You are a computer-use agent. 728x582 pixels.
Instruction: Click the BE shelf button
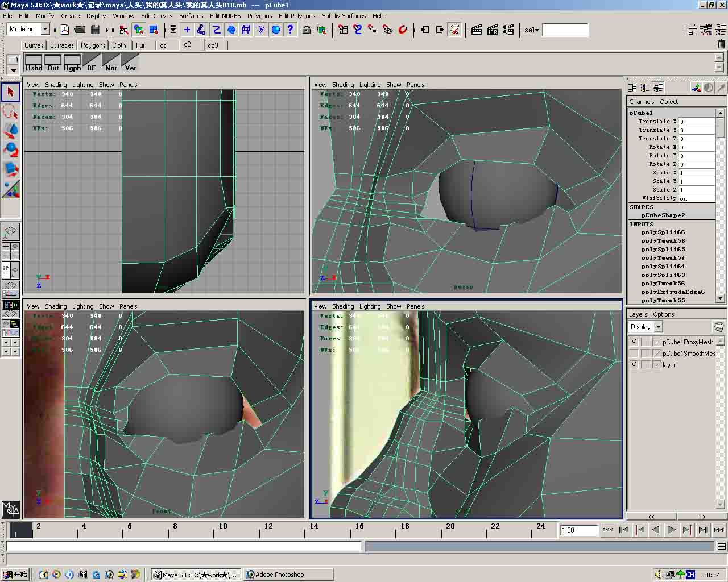click(x=92, y=63)
